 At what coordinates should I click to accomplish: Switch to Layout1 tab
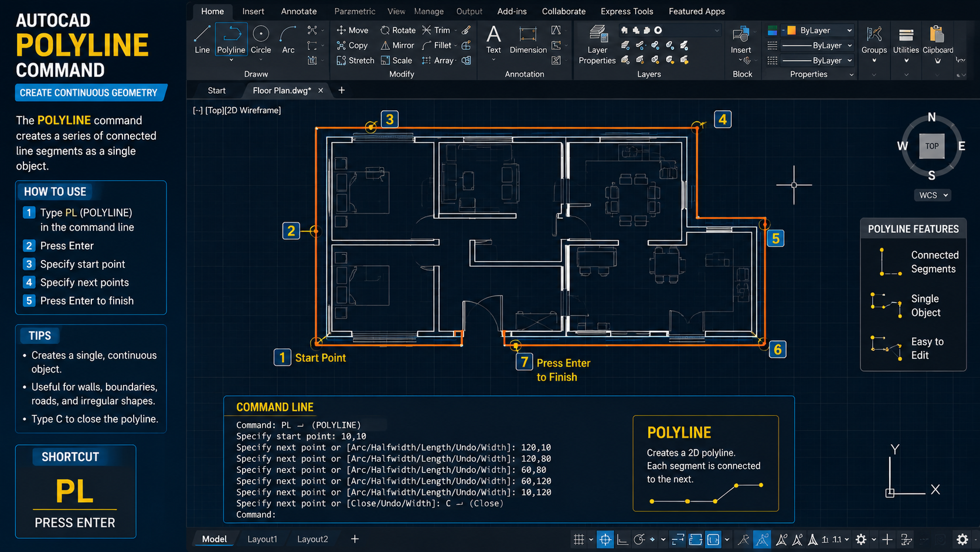coord(262,539)
